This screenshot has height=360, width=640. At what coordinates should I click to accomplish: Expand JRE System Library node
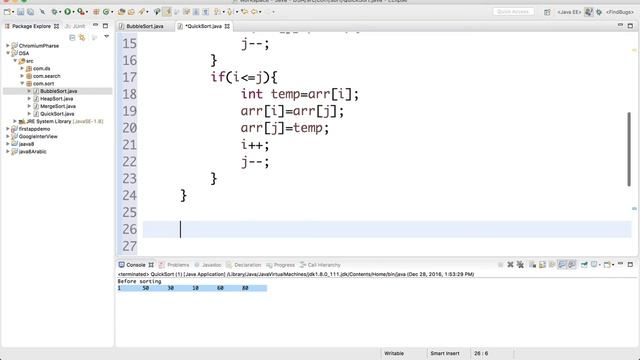[x=15, y=121]
